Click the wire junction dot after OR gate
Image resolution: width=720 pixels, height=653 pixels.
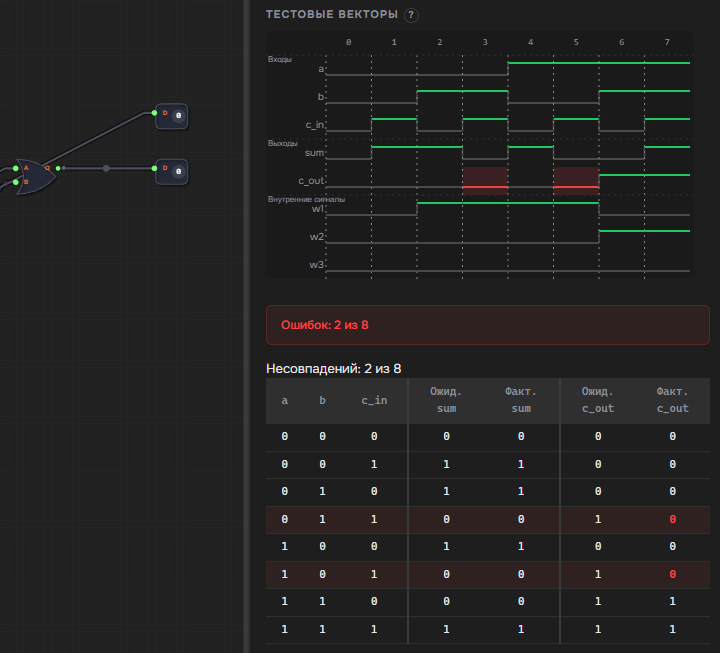pos(106,169)
